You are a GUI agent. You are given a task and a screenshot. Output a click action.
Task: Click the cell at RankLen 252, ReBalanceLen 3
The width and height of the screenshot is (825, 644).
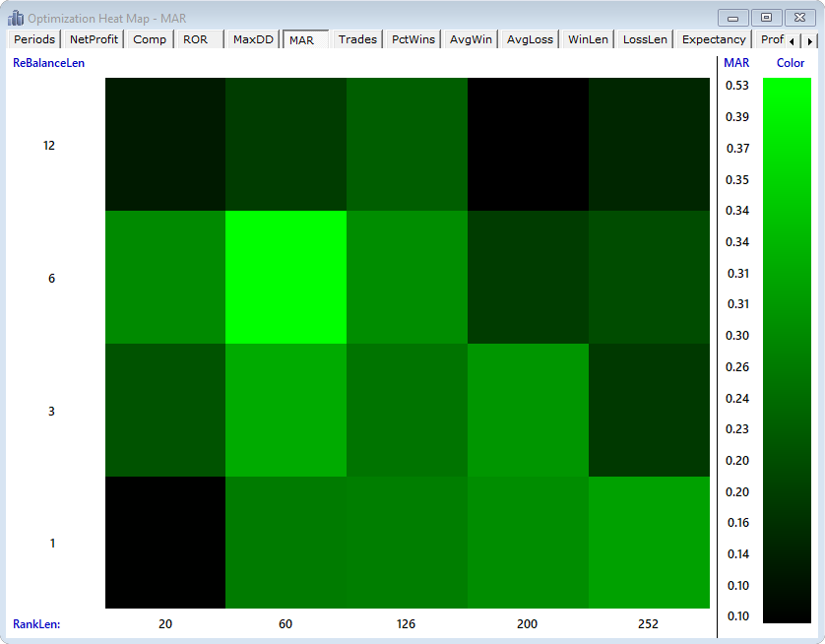[649, 410]
